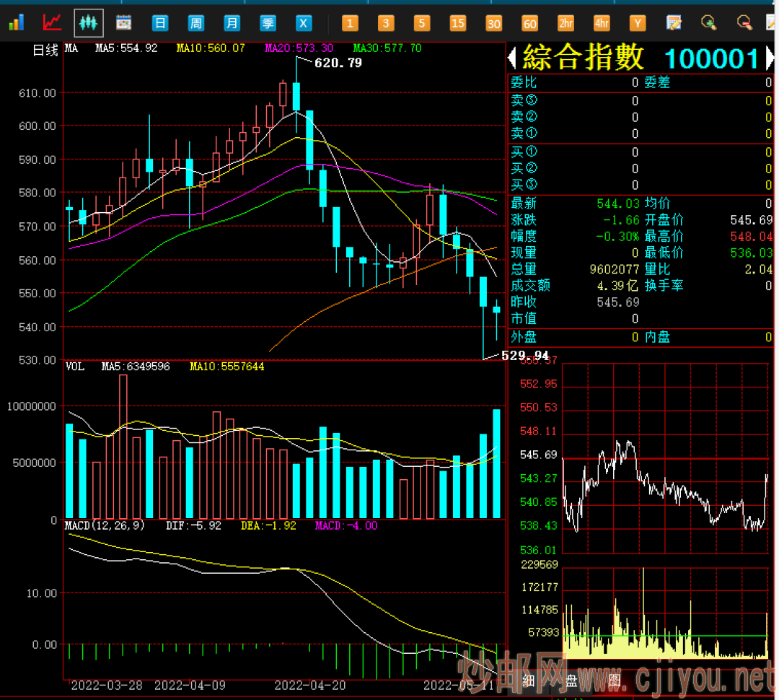Switch to monthly period with 月 button
The width and height of the screenshot is (779, 700).
pos(232,23)
